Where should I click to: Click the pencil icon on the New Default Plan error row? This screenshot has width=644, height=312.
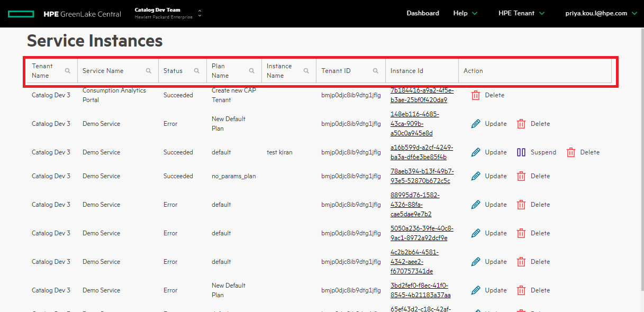(475, 123)
